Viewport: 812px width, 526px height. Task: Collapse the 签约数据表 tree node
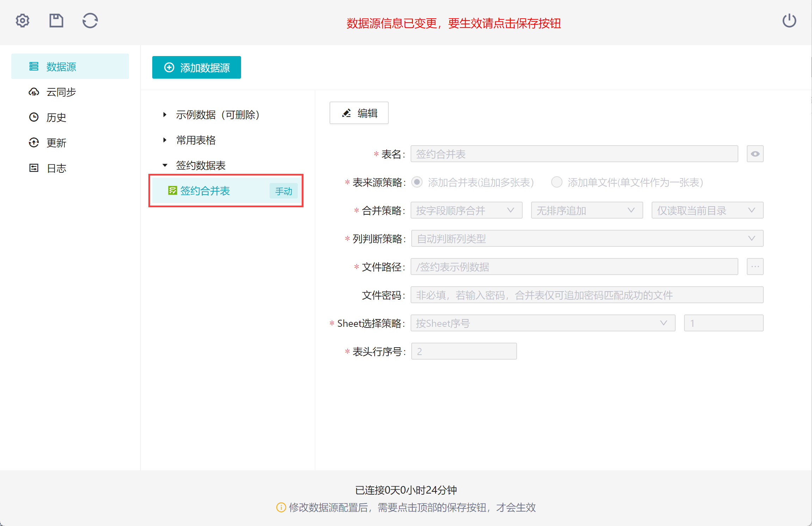(165, 165)
